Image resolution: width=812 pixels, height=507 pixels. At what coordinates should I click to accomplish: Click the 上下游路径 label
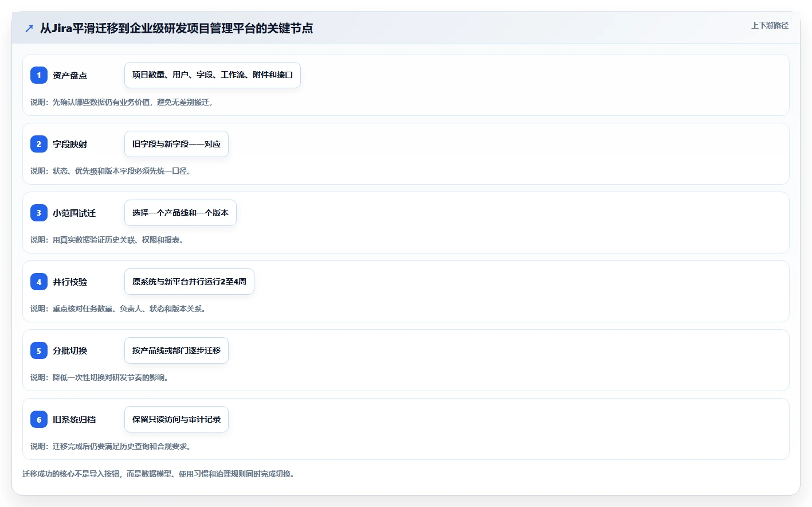(770, 25)
